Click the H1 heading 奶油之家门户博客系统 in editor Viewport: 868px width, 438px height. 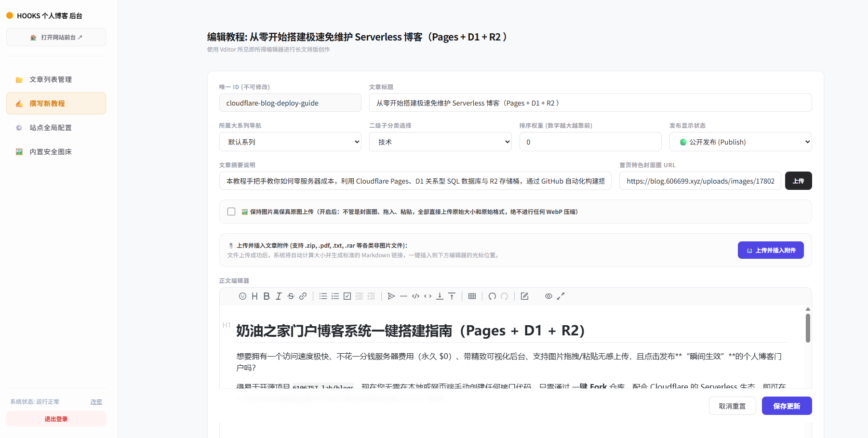(x=410, y=331)
